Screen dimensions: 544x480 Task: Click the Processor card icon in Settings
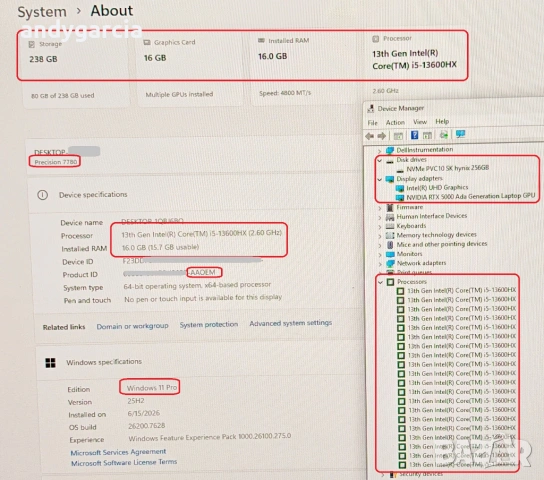point(375,39)
